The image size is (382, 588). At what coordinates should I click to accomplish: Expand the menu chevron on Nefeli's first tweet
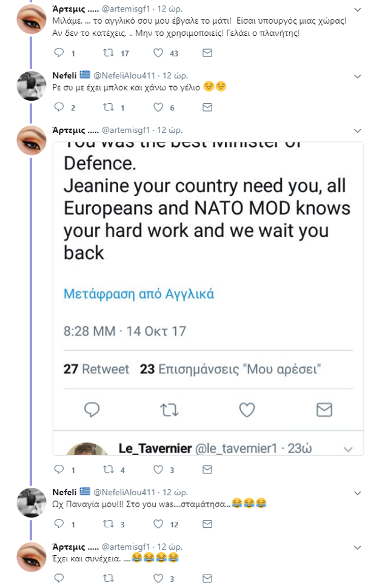[x=357, y=76]
